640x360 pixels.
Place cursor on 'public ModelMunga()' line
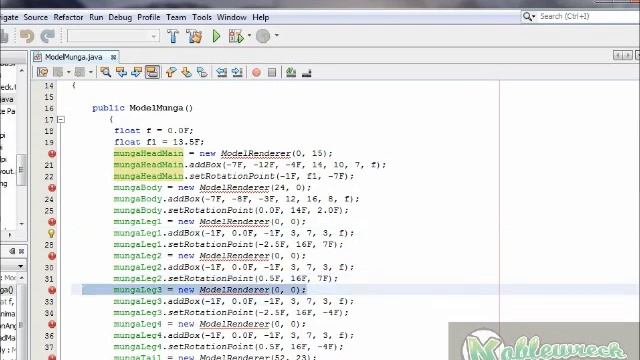(142, 108)
